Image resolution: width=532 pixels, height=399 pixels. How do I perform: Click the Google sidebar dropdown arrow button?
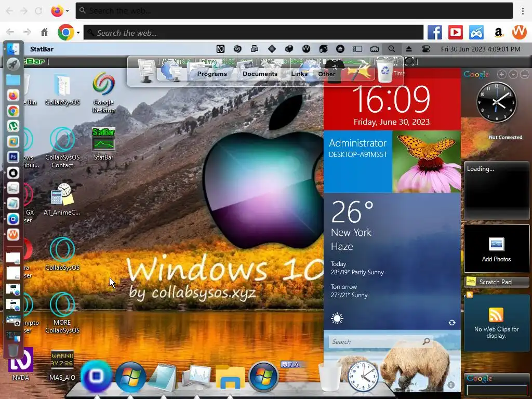click(513, 74)
